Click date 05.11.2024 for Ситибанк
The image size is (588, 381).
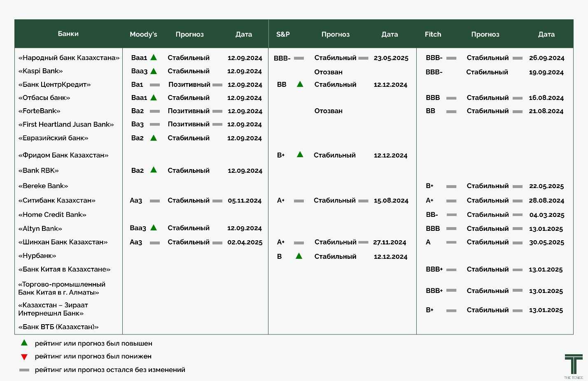tap(245, 200)
